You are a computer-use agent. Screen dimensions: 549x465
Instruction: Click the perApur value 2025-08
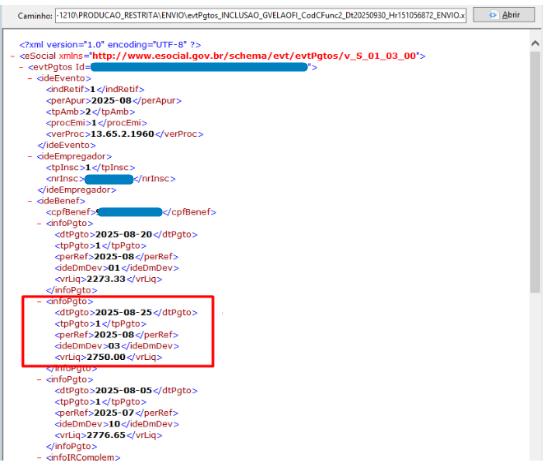[x=111, y=101]
